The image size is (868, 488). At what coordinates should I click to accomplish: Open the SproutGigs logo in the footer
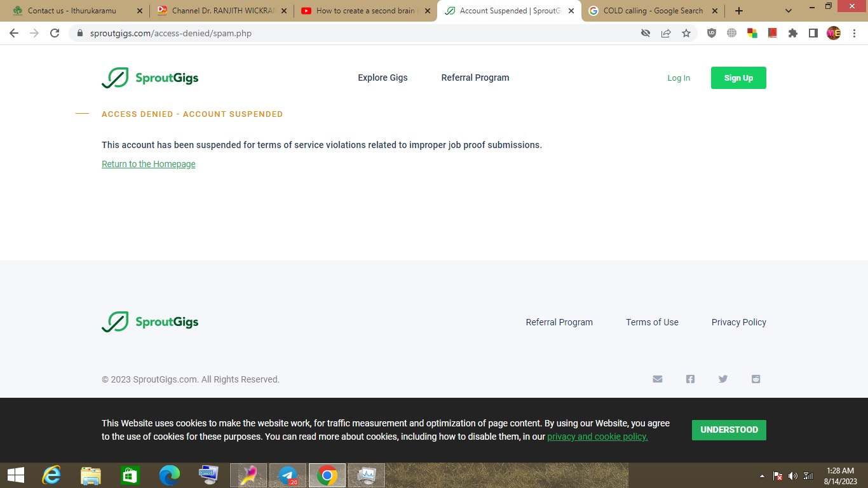point(150,322)
